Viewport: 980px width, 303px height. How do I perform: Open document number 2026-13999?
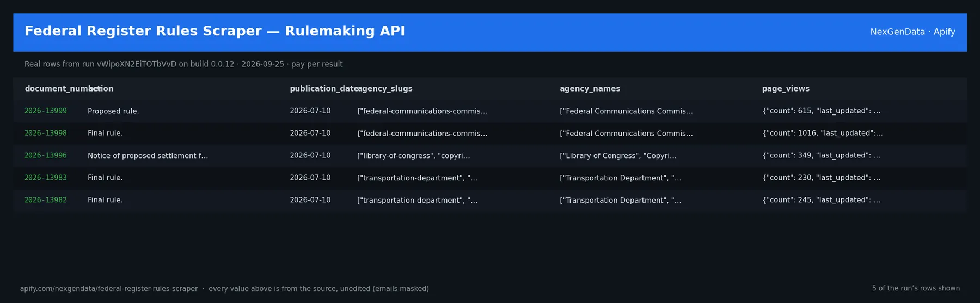point(46,111)
